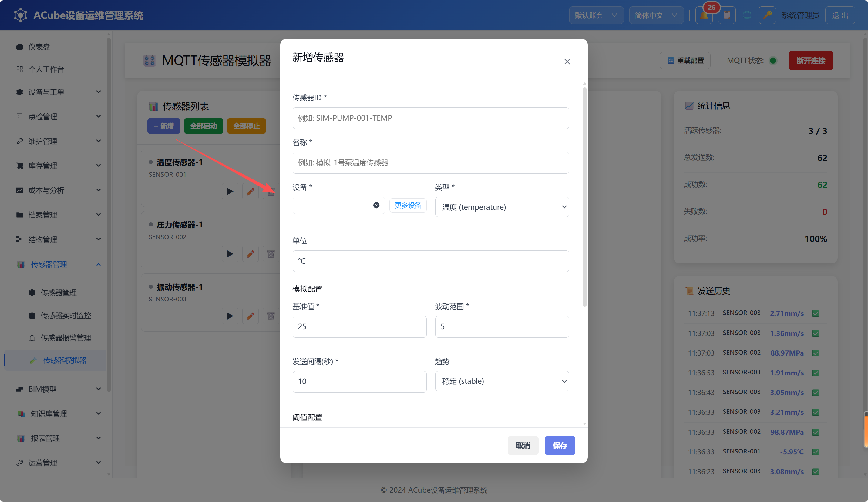868x502 pixels.
Task: Close the new sensor dialog with the X
Action: pos(567,62)
